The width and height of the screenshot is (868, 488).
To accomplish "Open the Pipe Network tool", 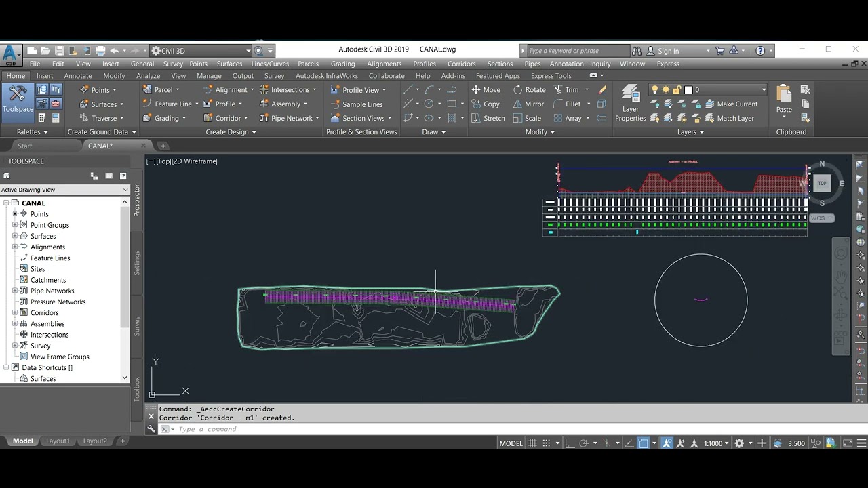I will click(x=286, y=118).
